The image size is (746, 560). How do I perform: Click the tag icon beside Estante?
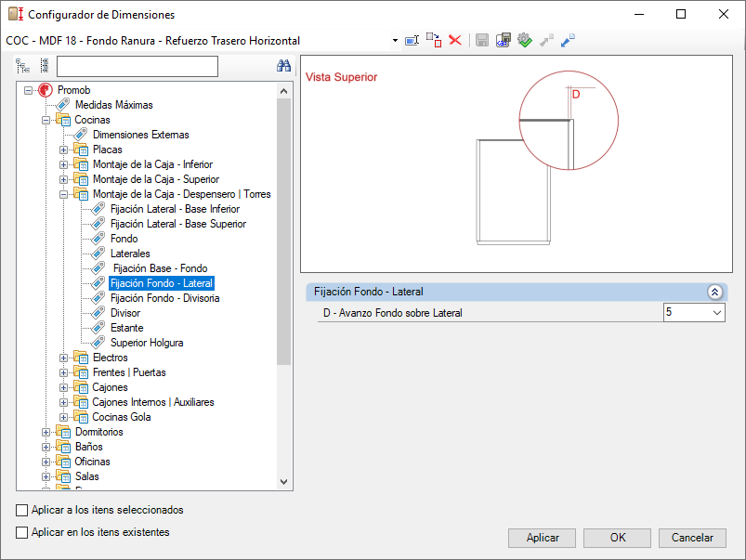tap(98, 327)
